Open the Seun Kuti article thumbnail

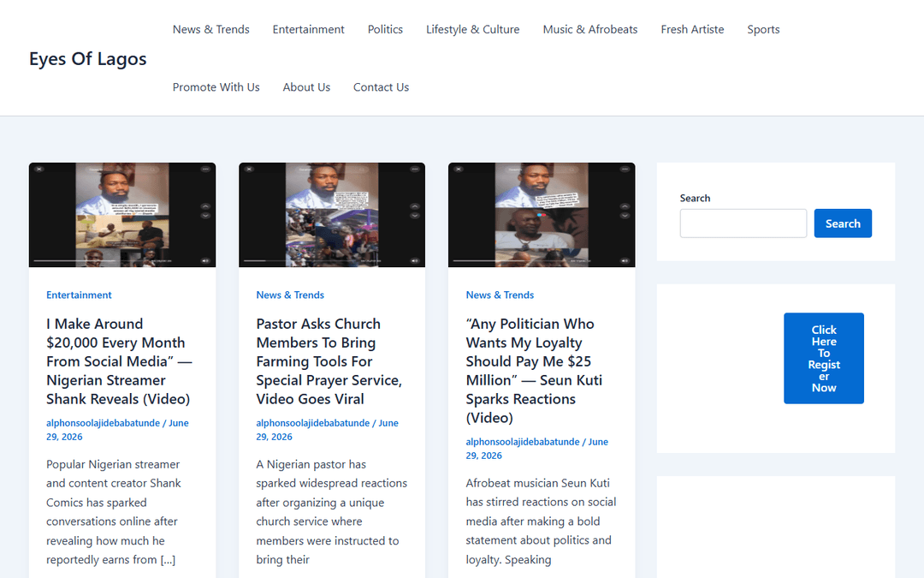coord(542,215)
